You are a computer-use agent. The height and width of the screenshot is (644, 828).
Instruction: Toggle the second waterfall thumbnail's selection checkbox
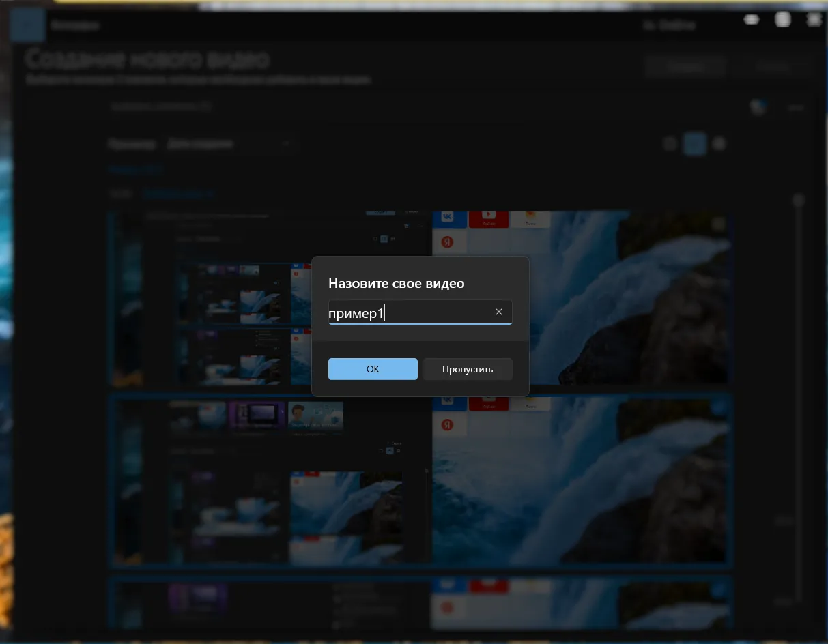point(717,408)
